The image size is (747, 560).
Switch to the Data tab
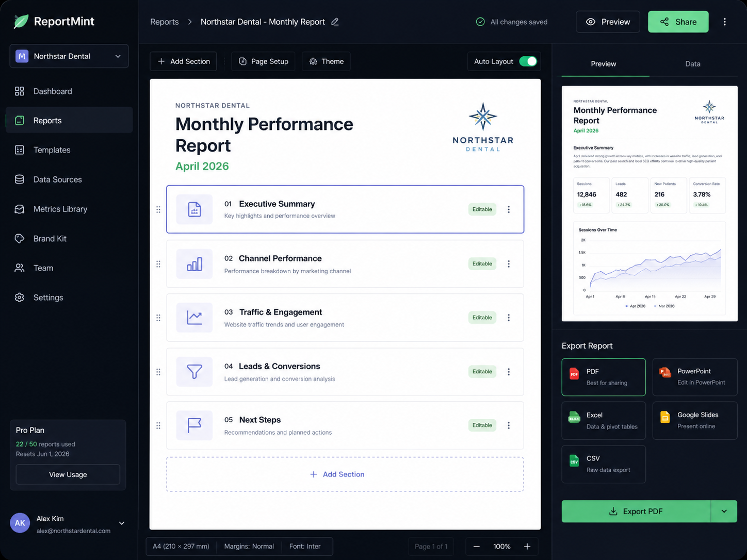pyautogui.click(x=693, y=64)
